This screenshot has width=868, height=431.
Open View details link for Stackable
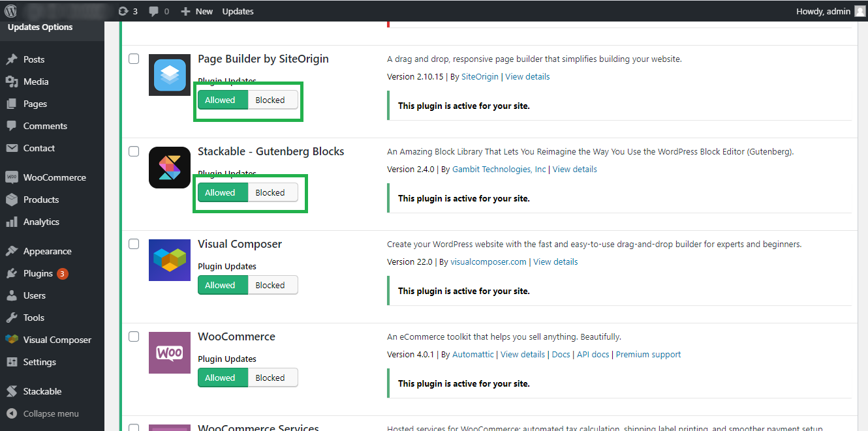coord(574,170)
